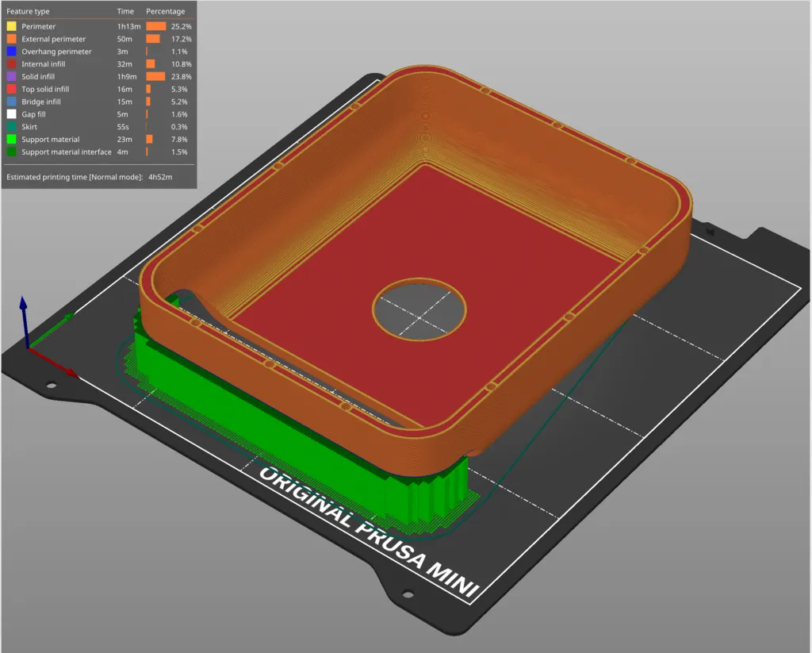
Task: Click the yellow Perimeter color swatch
Action: click(x=11, y=26)
